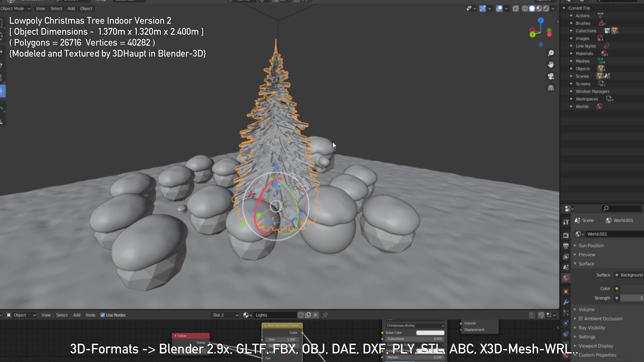Click the Lights material name field
Screen dimensions: 644x362
tap(275, 315)
